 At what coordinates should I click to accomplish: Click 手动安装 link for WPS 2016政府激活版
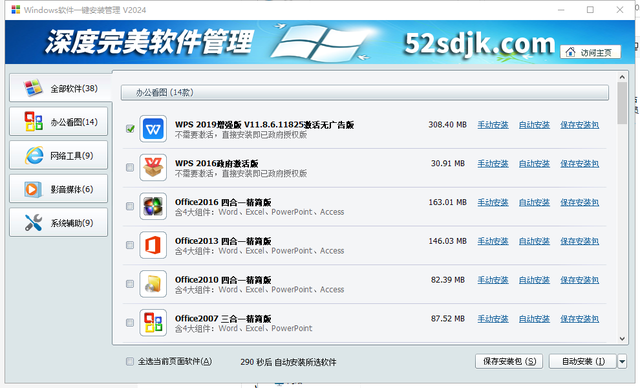click(493, 164)
